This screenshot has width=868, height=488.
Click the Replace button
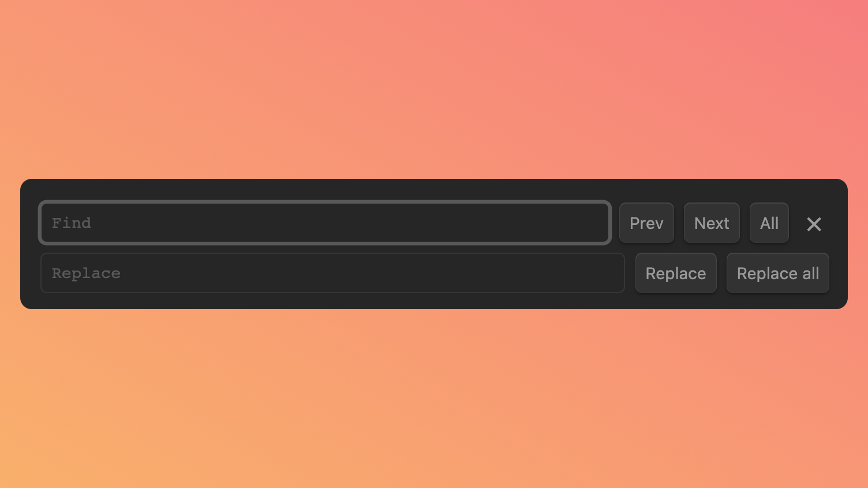676,273
